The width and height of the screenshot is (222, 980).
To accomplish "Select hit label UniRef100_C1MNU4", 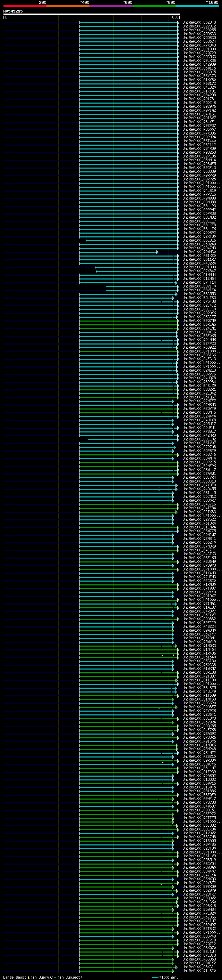I will pos(199,275).
